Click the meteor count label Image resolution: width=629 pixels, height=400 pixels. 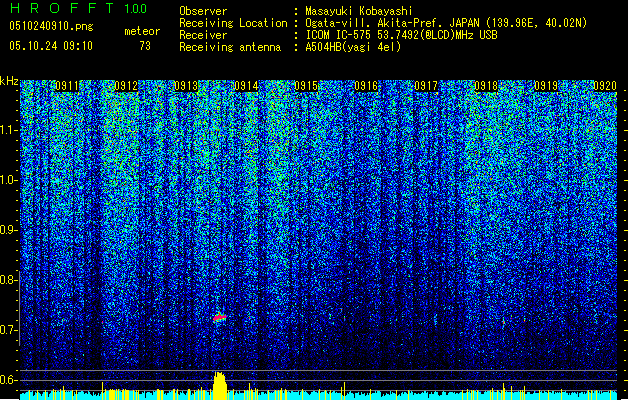142,31
